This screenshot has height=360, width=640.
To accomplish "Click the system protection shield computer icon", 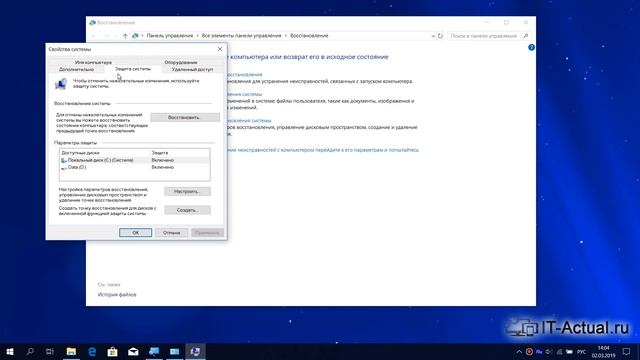I will point(61,84).
